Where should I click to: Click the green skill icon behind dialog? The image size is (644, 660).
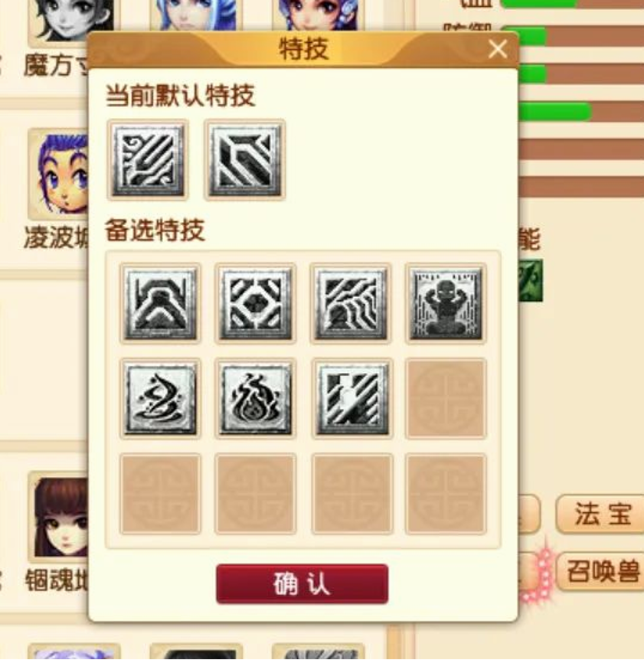tap(531, 280)
